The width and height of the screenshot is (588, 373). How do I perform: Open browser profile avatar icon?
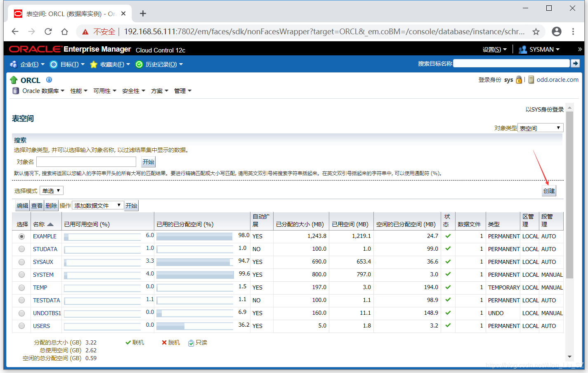pos(557,31)
